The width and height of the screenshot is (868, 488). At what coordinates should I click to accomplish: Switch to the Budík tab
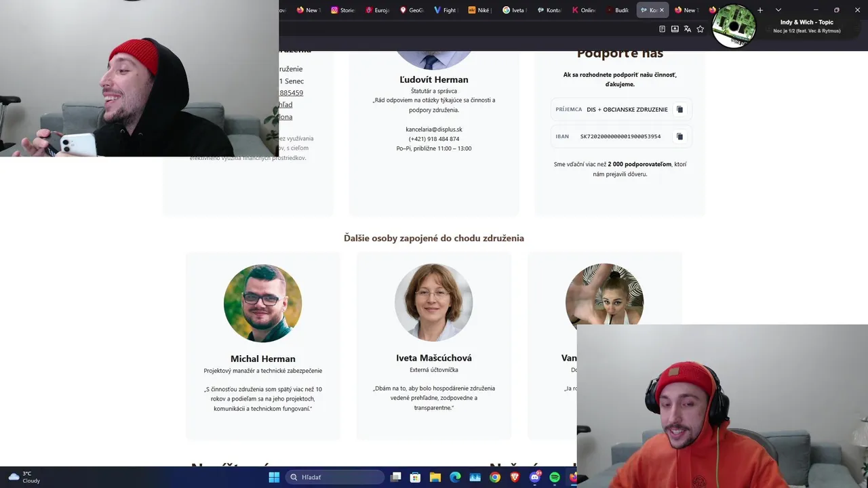pos(618,10)
